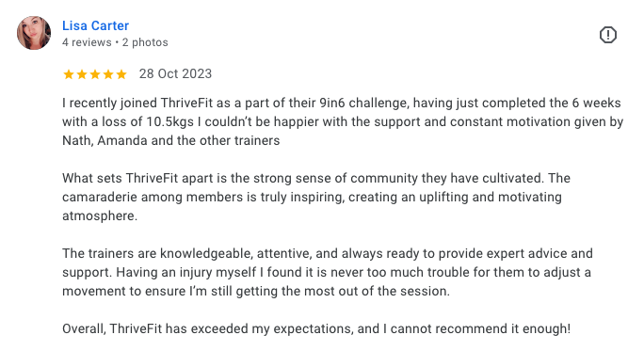
Task: Click the '2 photos' count text
Action: [x=145, y=42]
